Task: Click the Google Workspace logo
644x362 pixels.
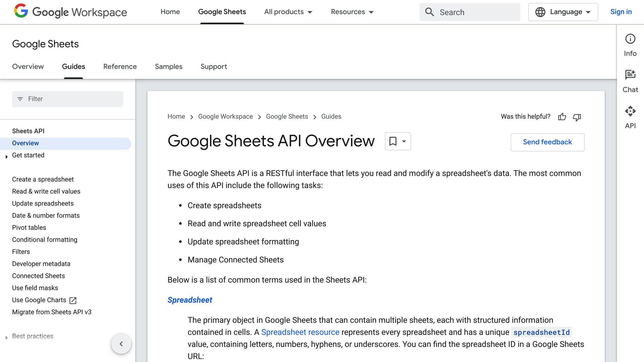Action: [x=70, y=12]
